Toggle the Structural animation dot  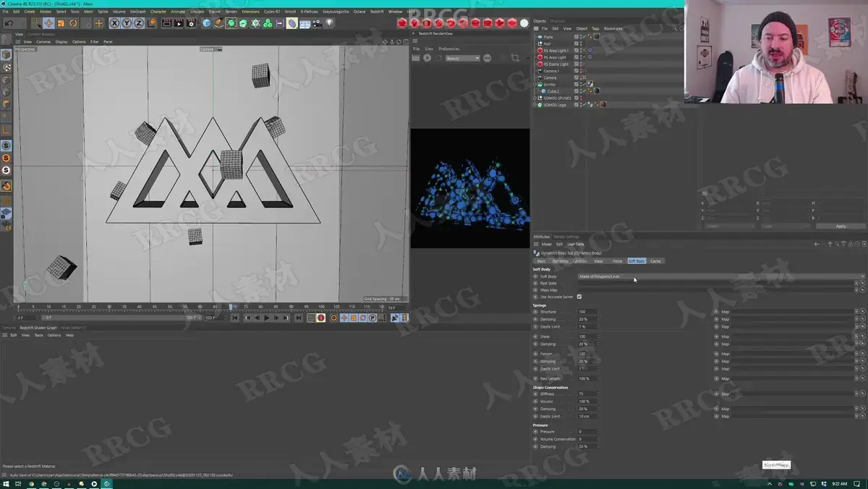(x=536, y=312)
